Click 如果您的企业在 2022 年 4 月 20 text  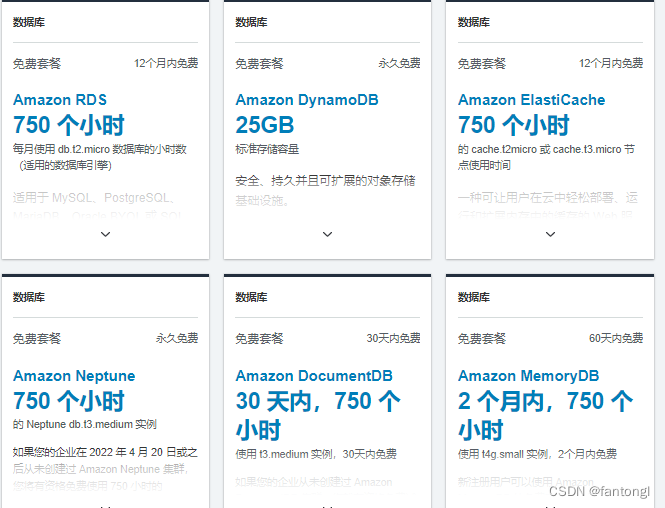click(x=105, y=452)
